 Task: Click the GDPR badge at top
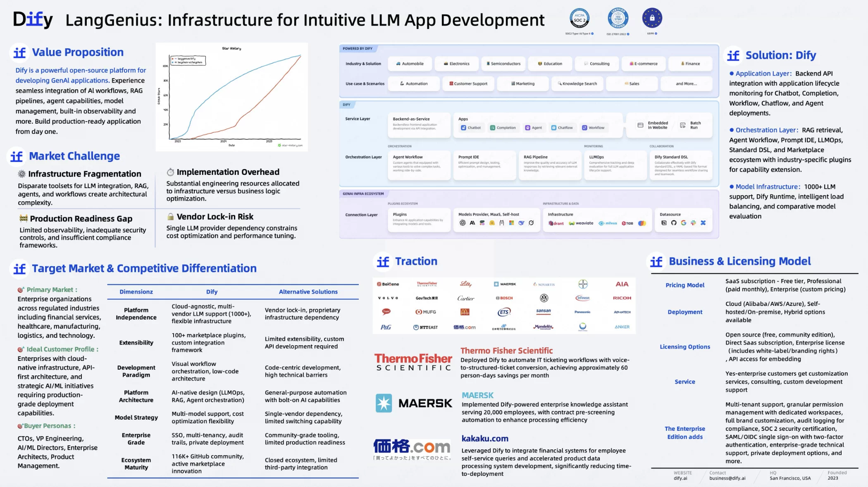click(x=652, y=18)
